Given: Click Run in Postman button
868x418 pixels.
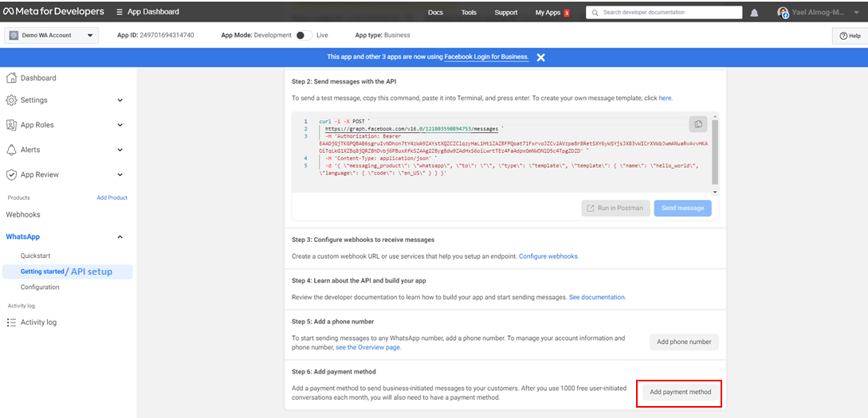Looking at the screenshot, I should pos(615,208).
